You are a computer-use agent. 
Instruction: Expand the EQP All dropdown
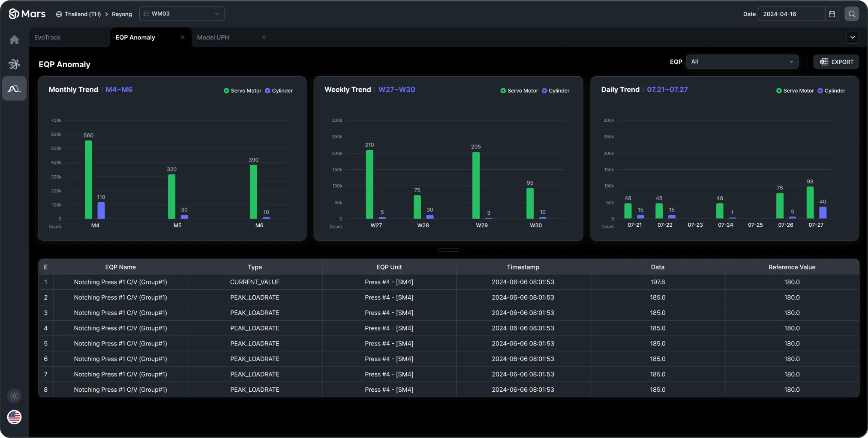click(742, 62)
